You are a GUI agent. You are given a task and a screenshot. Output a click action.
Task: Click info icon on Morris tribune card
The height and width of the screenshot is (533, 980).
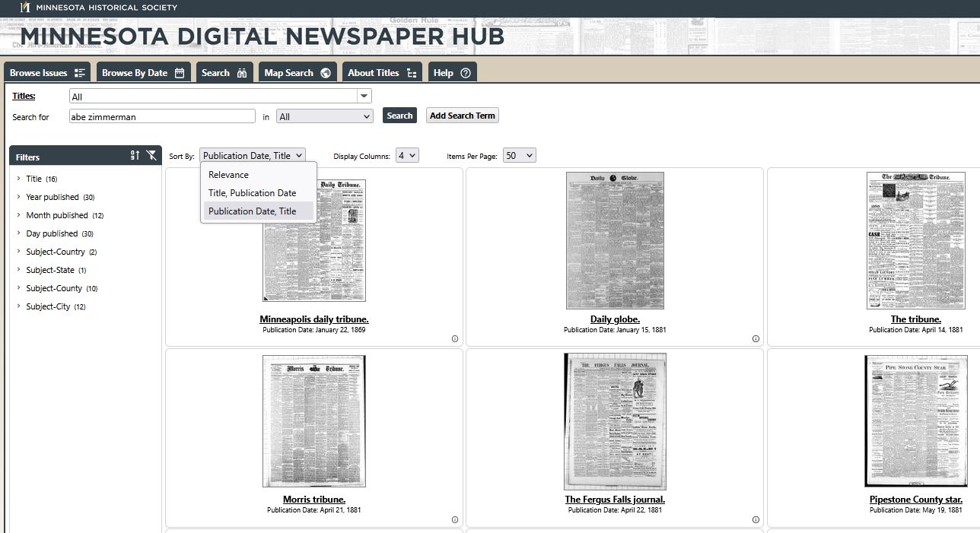(455, 520)
